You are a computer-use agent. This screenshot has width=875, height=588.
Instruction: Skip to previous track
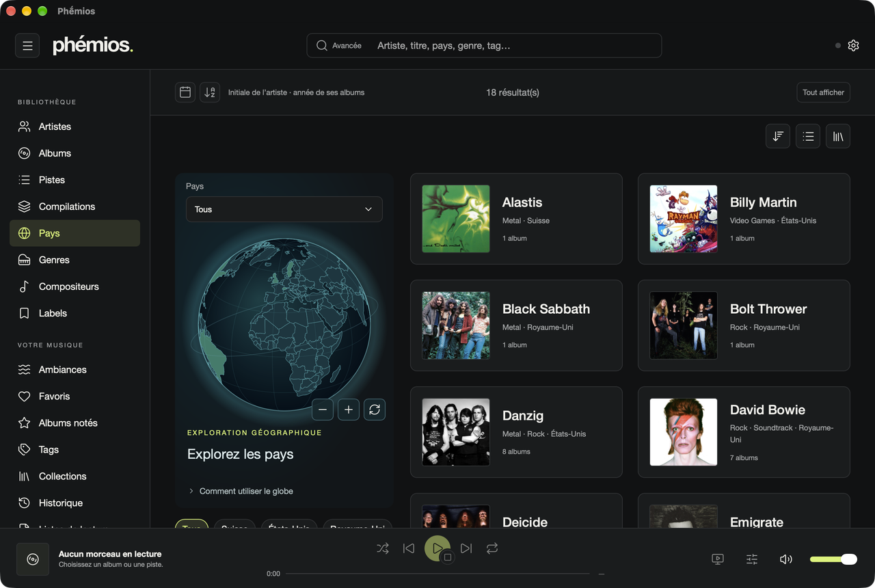pyautogui.click(x=409, y=548)
